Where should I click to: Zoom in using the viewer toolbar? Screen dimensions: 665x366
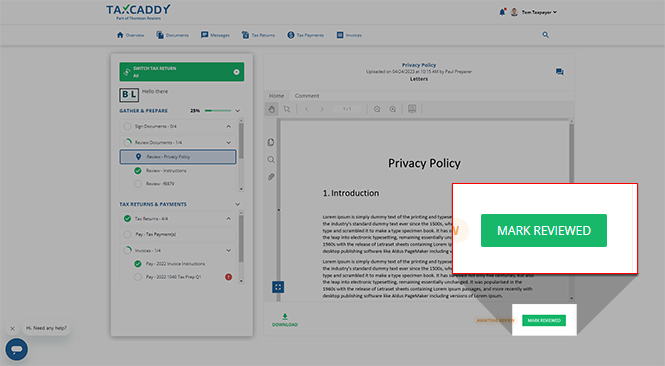click(393, 109)
